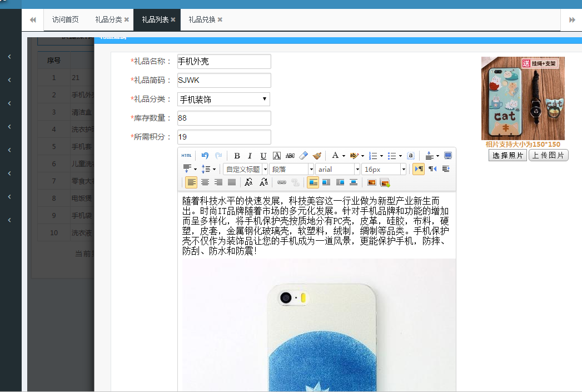Screen dimensions: 582x392
Task: Toggle center text alignment
Action: tap(205, 182)
